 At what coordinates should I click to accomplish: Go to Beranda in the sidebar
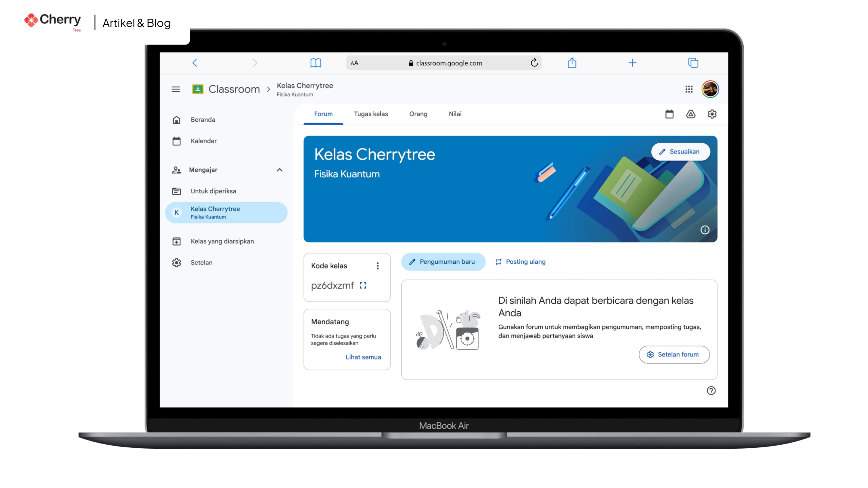tap(226, 120)
